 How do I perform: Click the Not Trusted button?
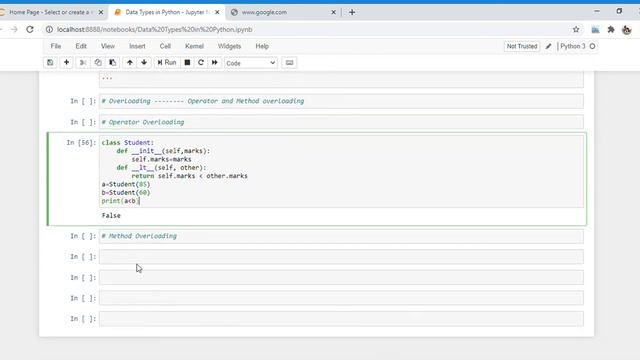tap(522, 47)
